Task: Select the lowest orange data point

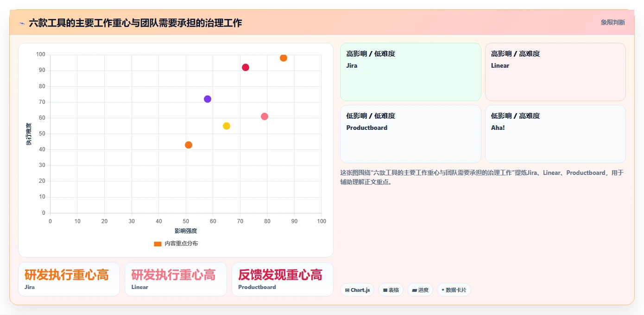Action: [189, 145]
